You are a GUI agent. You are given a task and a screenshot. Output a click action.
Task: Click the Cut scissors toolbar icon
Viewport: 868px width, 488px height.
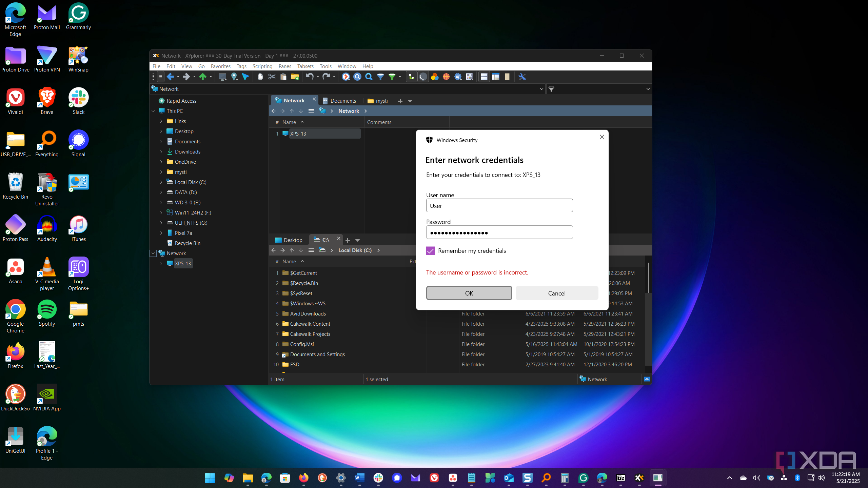coord(272,77)
